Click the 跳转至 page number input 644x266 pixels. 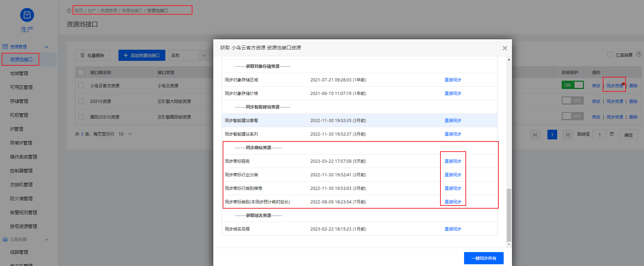point(600,135)
